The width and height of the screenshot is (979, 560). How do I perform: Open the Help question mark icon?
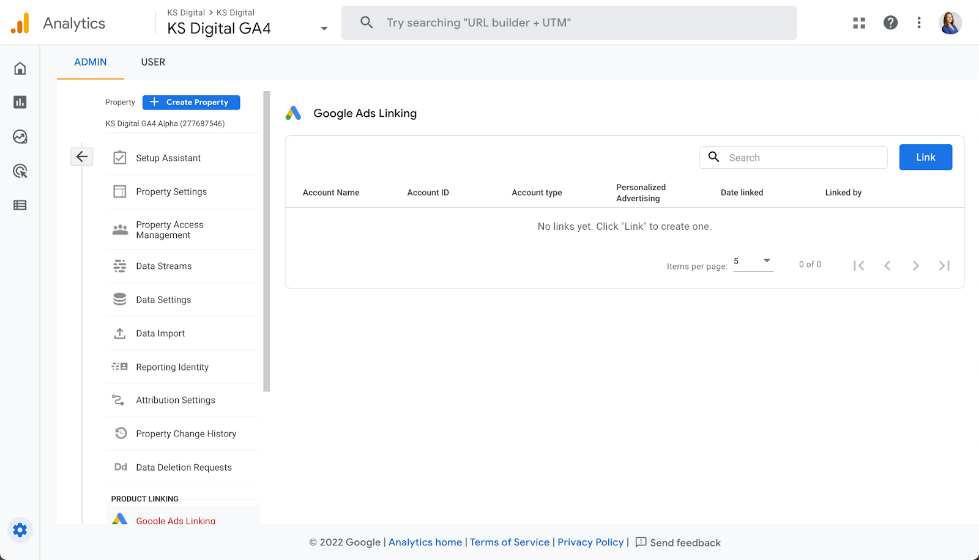(x=890, y=23)
